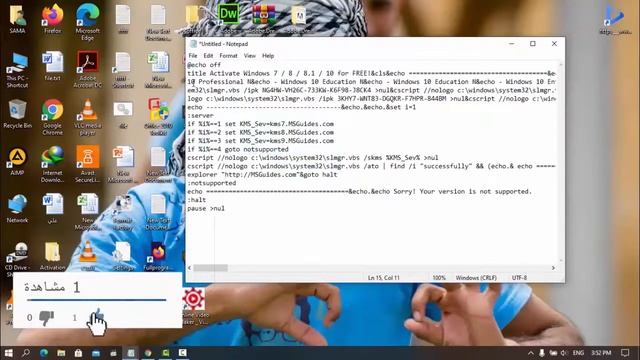Viewport: 640px width, 360px height.
Task: Open the Activation folder on desktop
Action: (52, 256)
